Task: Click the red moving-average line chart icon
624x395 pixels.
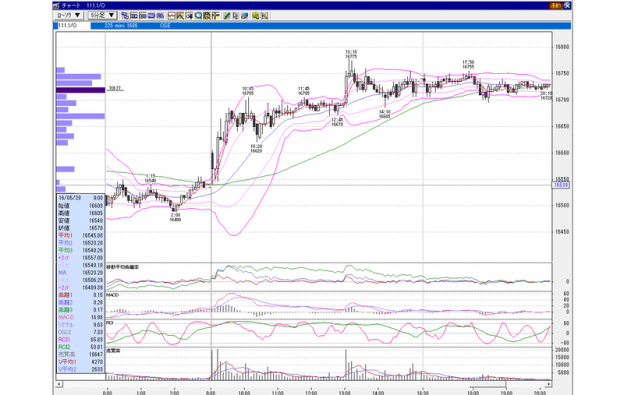Action: [x=172, y=16]
